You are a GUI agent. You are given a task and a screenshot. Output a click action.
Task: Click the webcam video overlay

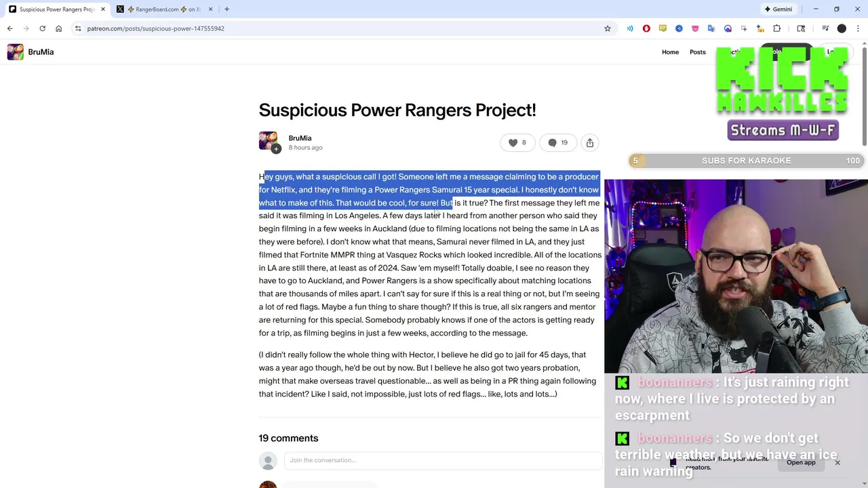pos(736,277)
